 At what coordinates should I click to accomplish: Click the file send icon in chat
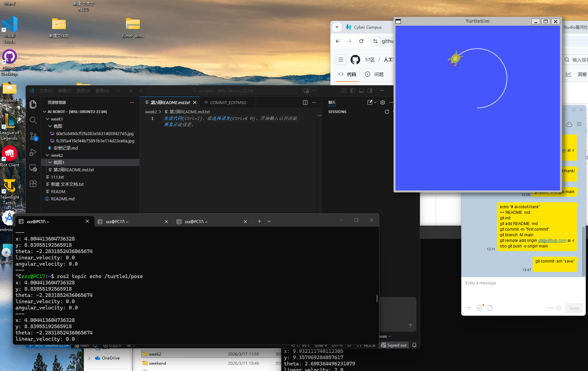point(490,308)
